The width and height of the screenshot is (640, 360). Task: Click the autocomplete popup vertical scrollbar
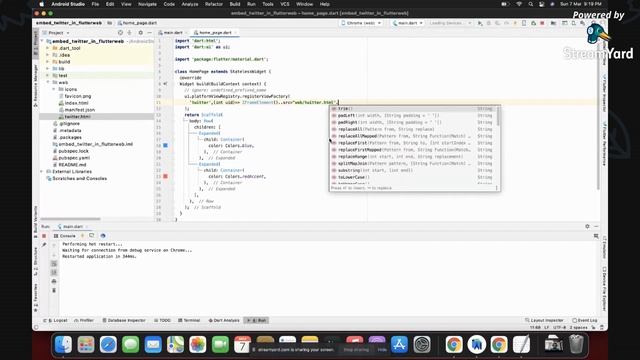pos(498,116)
